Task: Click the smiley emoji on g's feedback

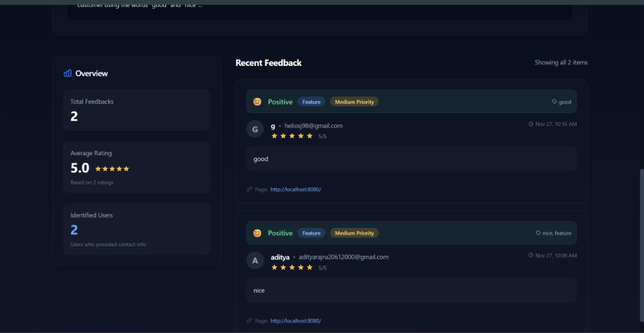Action: point(257,102)
